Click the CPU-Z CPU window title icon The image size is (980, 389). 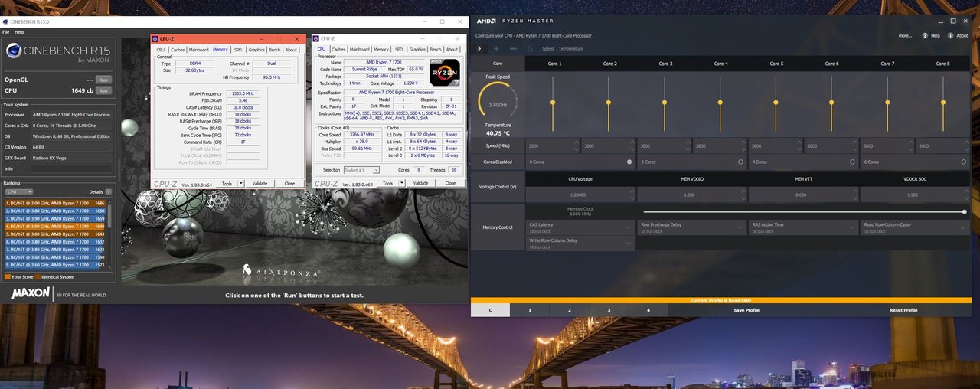coord(316,38)
